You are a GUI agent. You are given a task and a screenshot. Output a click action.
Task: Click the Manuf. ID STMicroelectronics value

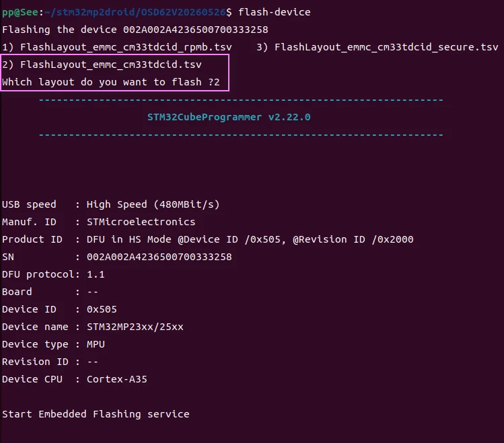[141, 222]
